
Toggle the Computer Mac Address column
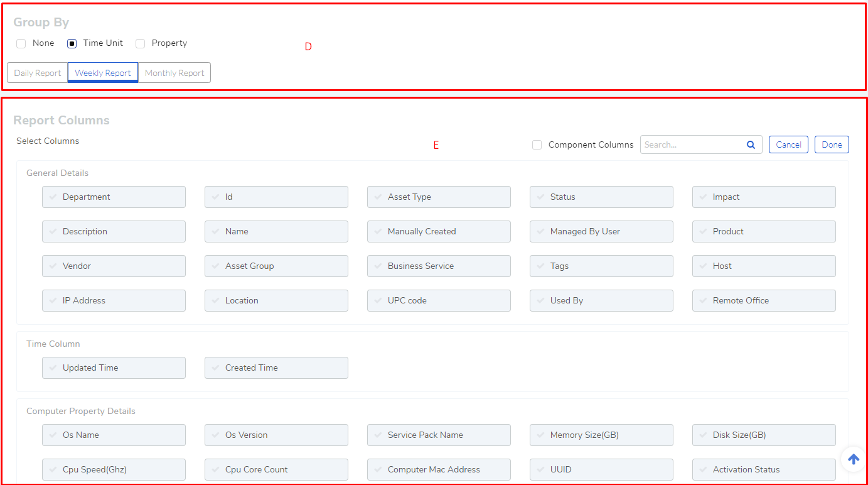[439, 469]
